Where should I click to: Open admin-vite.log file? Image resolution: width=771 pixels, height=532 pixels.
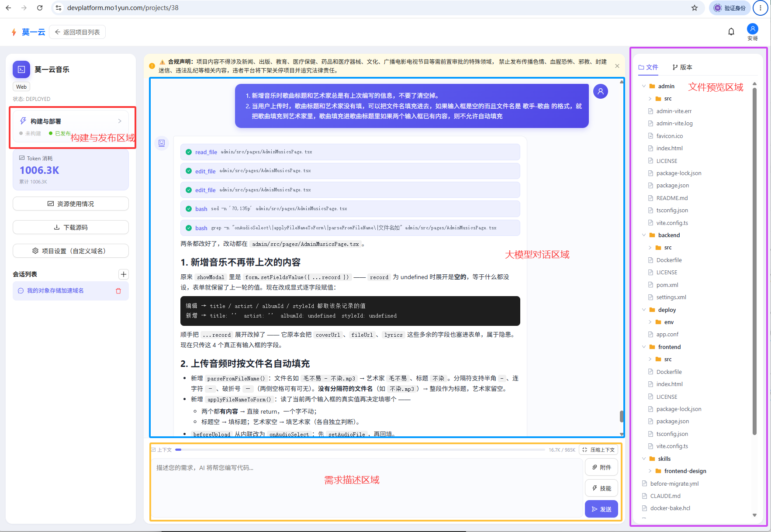click(674, 124)
